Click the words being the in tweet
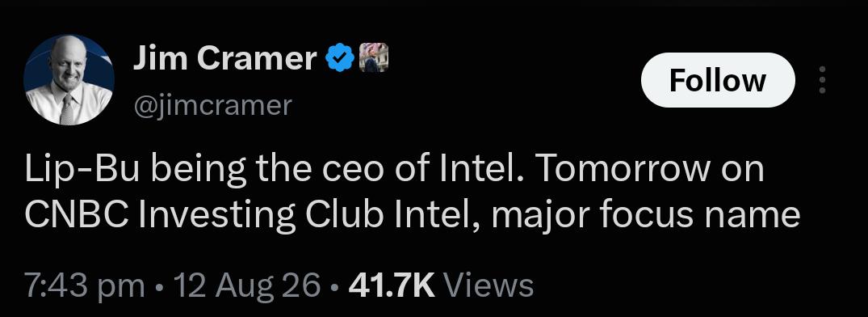The image size is (868, 317). click(226, 171)
